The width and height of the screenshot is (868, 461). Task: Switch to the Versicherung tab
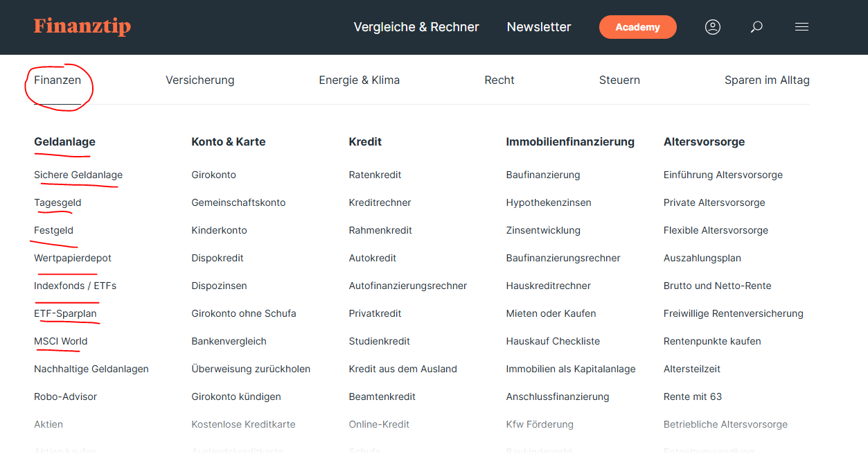point(200,80)
